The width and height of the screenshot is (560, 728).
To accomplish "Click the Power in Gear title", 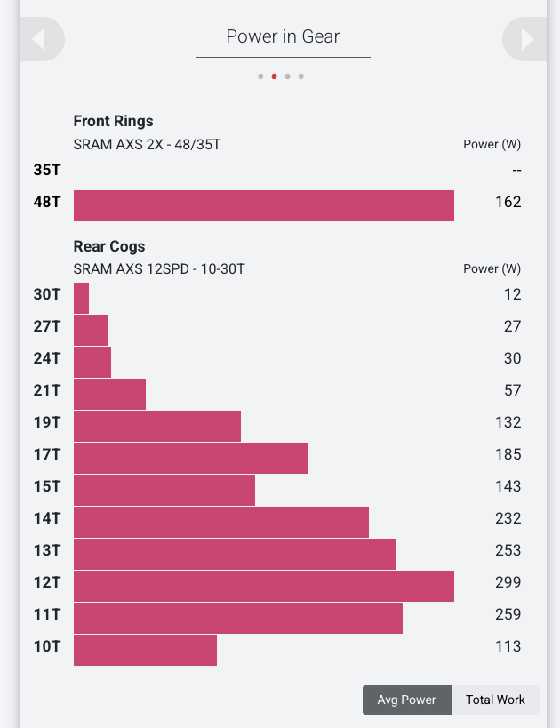I will [283, 36].
